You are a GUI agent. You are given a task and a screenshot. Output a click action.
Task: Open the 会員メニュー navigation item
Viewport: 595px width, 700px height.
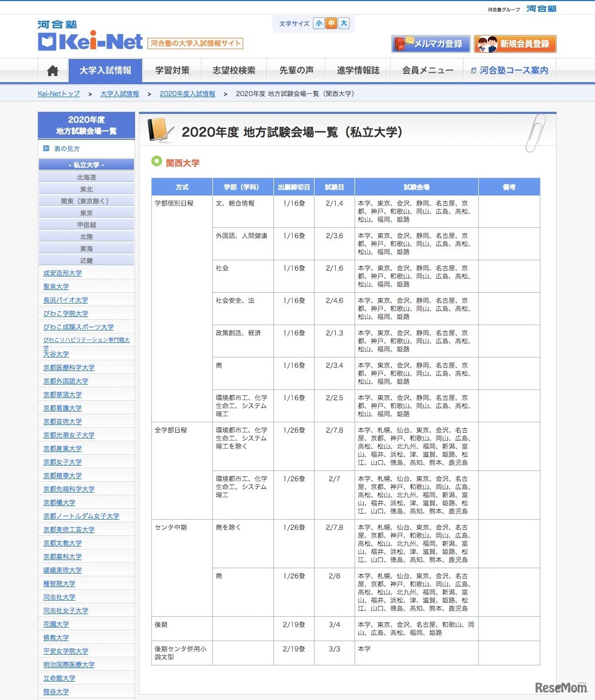pos(427,70)
